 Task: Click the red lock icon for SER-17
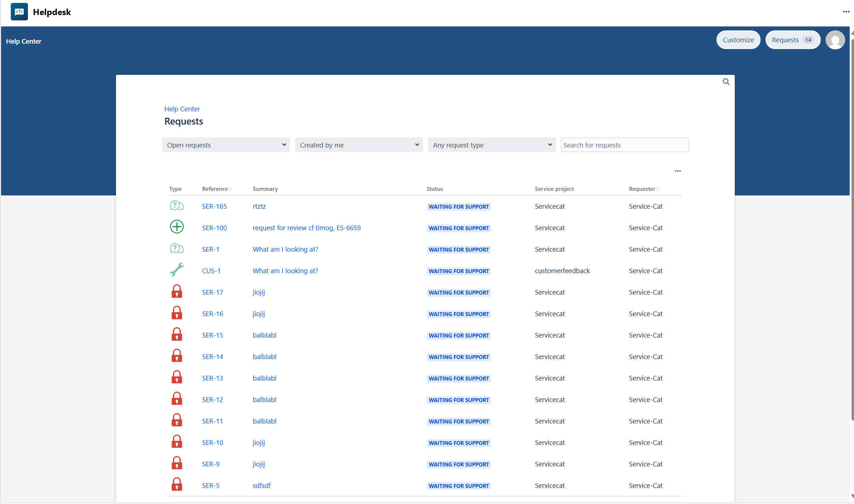click(x=177, y=291)
